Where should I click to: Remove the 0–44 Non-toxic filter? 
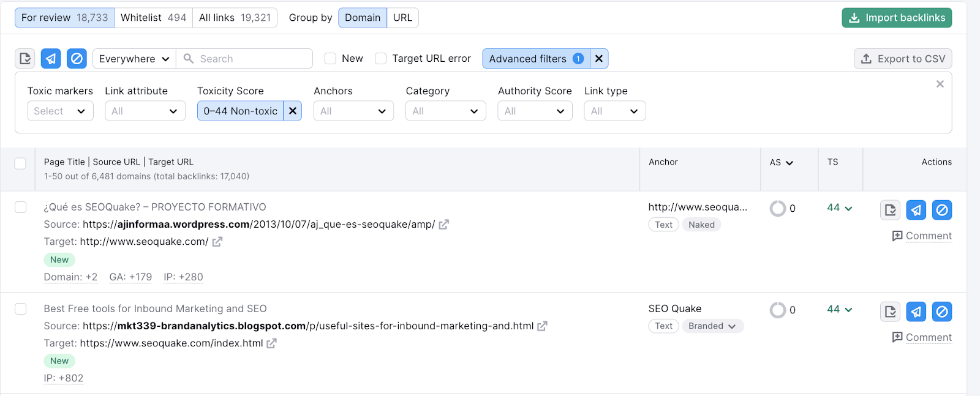[x=293, y=111]
